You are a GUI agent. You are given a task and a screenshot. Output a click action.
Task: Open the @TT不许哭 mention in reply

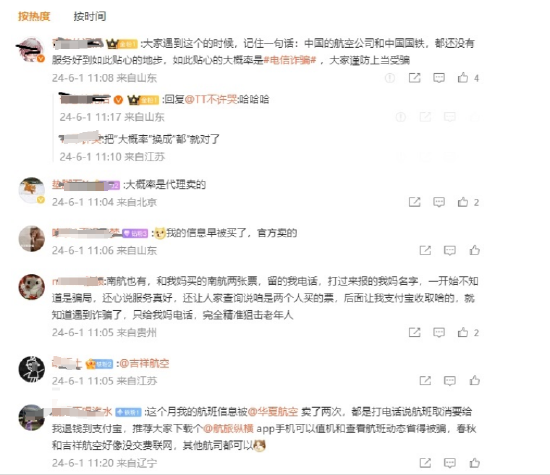click(211, 99)
